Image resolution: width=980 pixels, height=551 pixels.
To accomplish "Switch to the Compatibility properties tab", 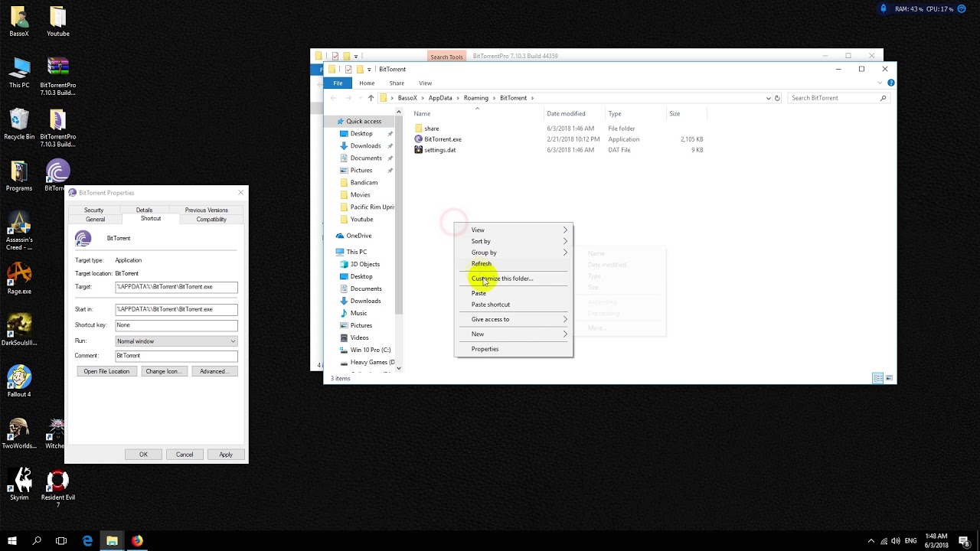I will pyautogui.click(x=211, y=219).
